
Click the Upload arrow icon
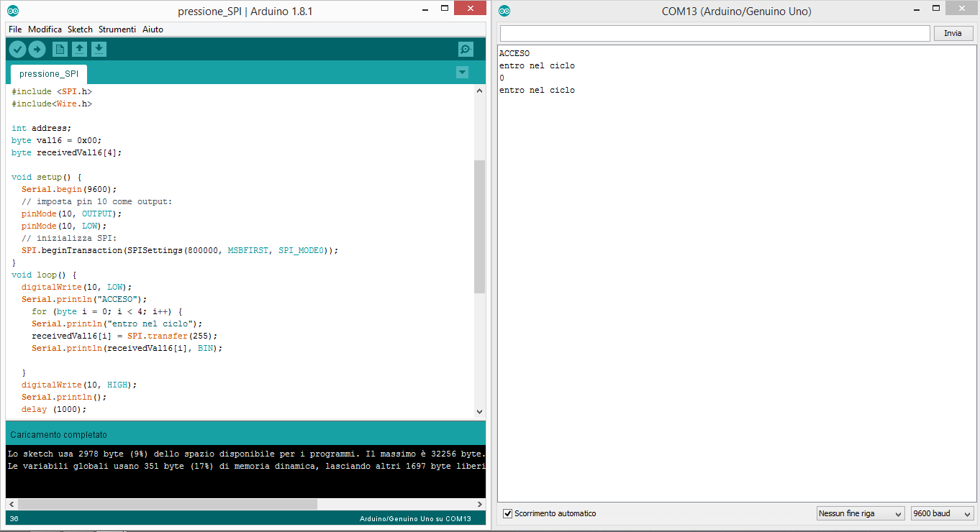(37, 50)
